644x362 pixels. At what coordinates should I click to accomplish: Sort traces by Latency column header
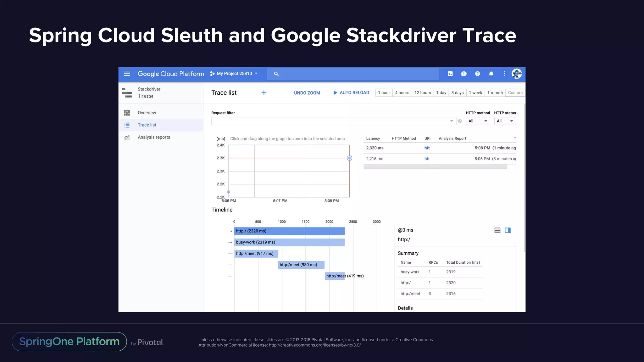pyautogui.click(x=373, y=139)
